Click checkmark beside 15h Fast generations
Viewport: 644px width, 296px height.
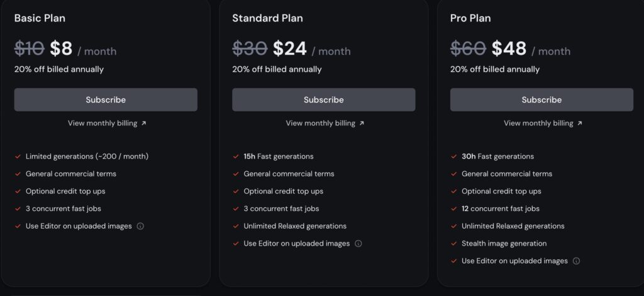(236, 156)
